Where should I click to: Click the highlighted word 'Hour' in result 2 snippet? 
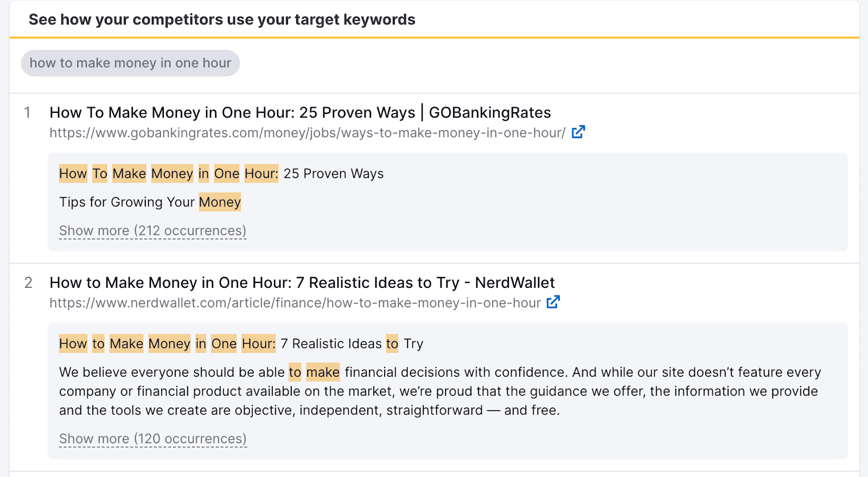[x=258, y=344]
